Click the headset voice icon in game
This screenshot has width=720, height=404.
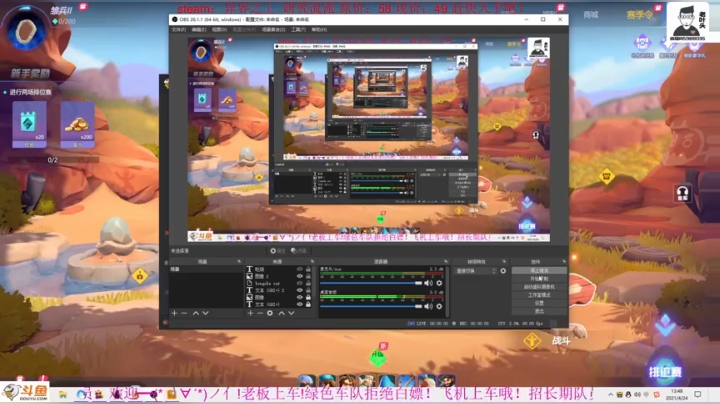[683, 193]
